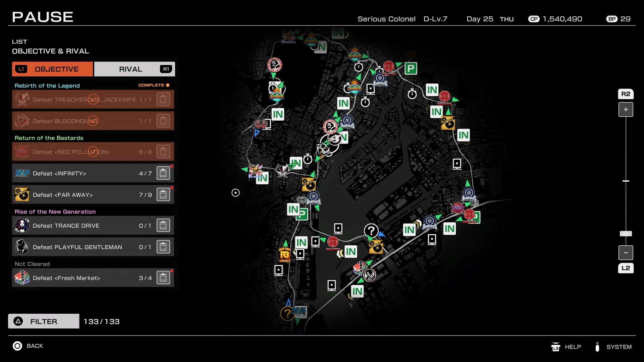Click clipboard icon for Defeat TRANCE DRIVE
Image resolution: width=644 pixels, height=362 pixels.
pos(163,226)
